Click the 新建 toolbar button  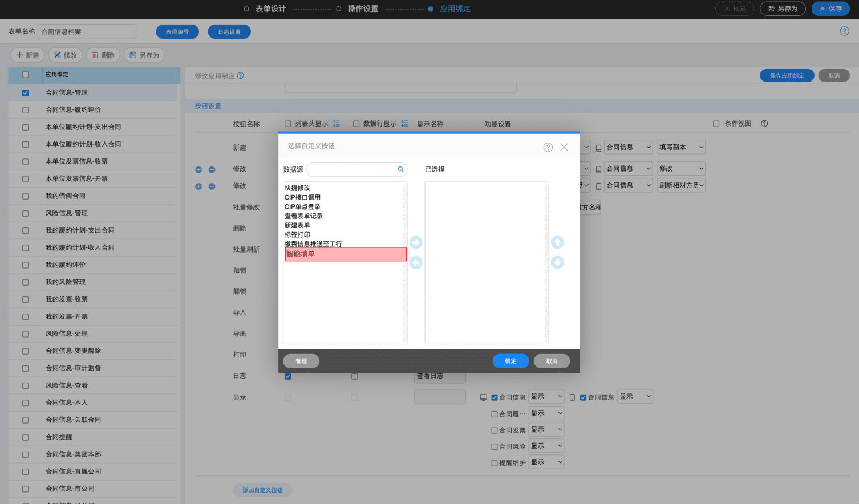(27, 55)
